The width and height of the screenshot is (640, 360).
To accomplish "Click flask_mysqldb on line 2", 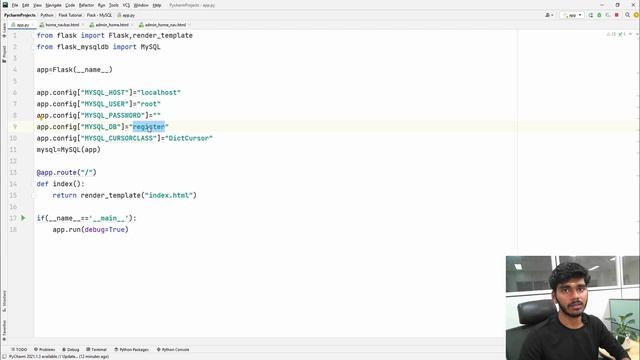I will point(83,47).
